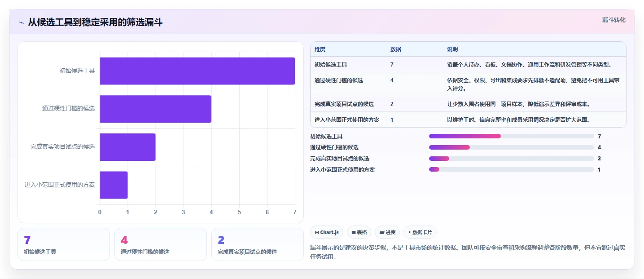The height and width of the screenshot is (279, 644).
Task: Click the 进入小范围正式使用的方案 progress bar
Action: 512,170
